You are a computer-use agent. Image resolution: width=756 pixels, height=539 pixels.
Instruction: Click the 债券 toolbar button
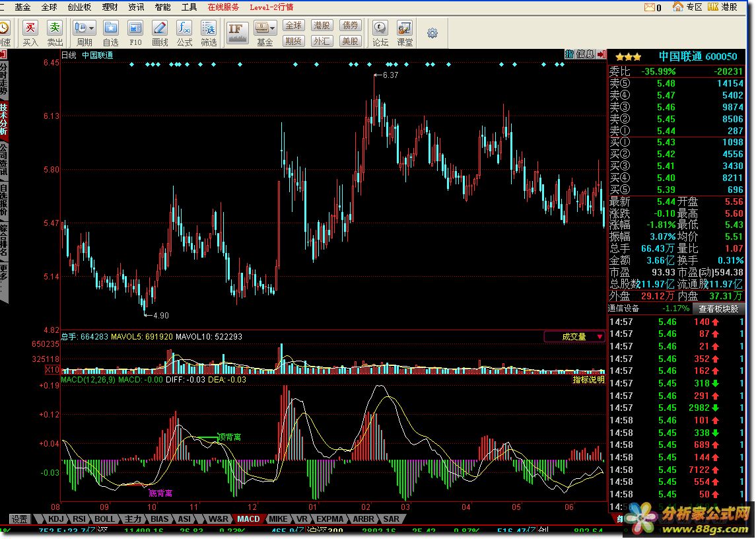pos(350,26)
